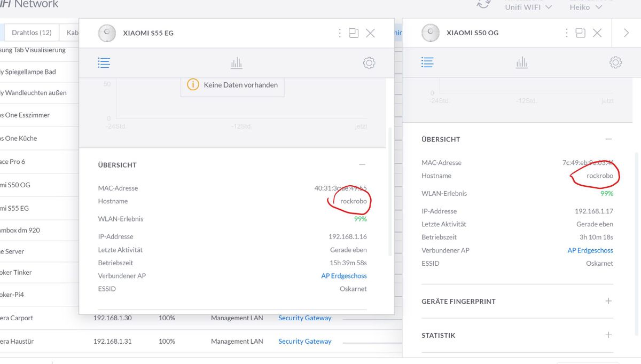This screenshot has width=641, height=364.
Task: Click IP address 192.168.1.31 cell
Action: click(x=112, y=342)
